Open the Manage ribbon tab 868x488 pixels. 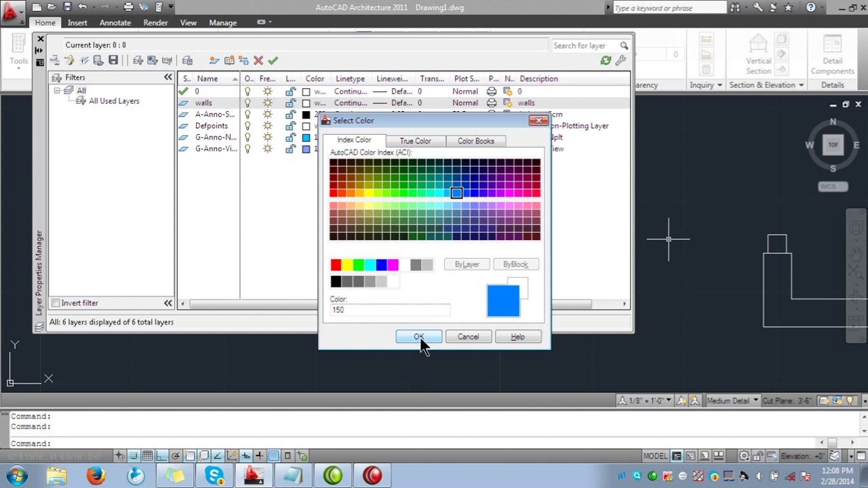tap(223, 22)
